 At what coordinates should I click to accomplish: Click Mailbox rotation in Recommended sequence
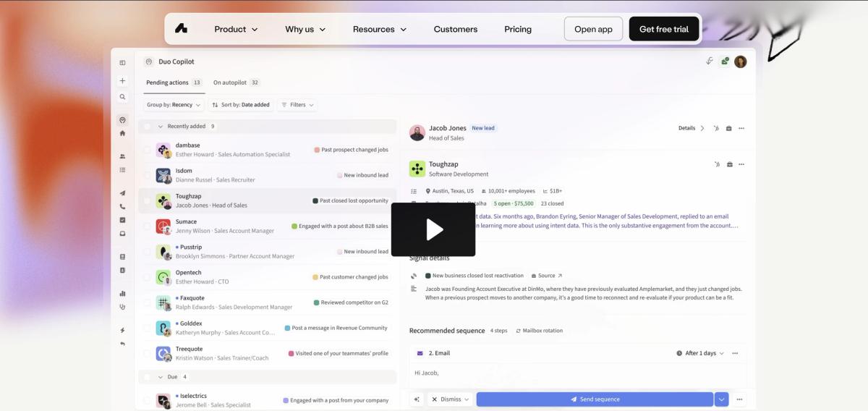pyautogui.click(x=539, y=331)
